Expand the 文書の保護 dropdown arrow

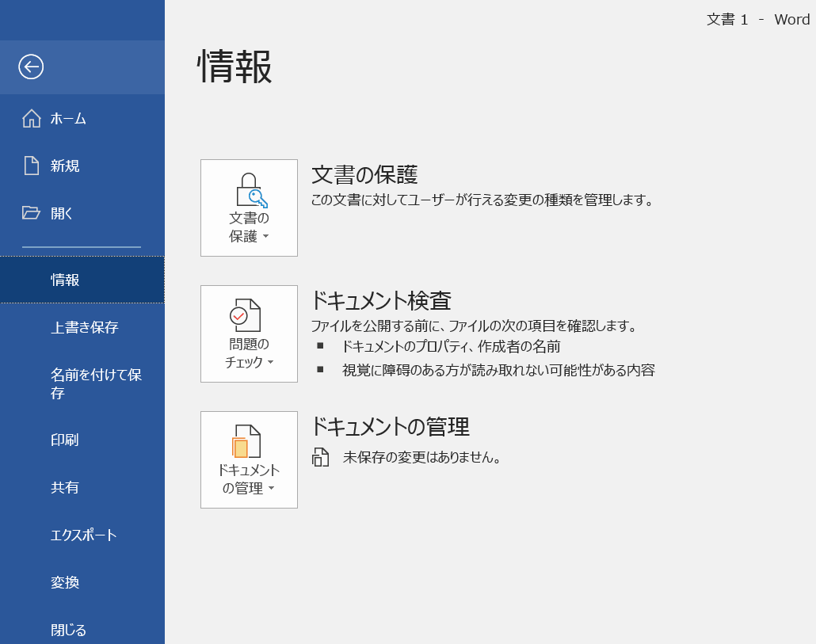click(266, 237)
